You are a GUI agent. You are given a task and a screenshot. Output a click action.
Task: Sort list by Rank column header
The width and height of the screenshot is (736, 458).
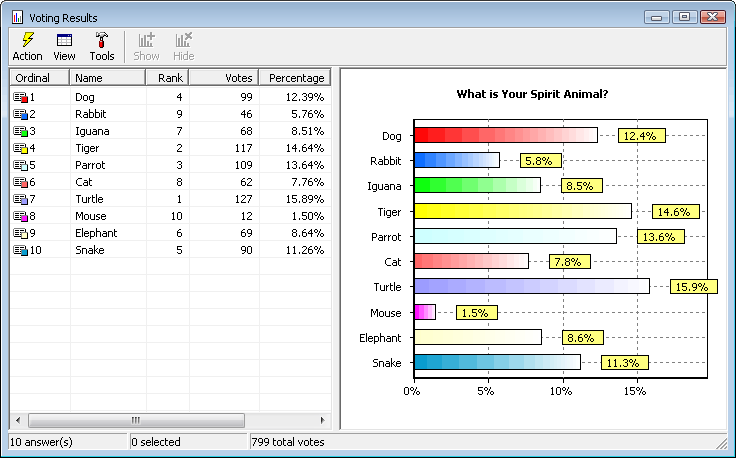pos(166,78)
